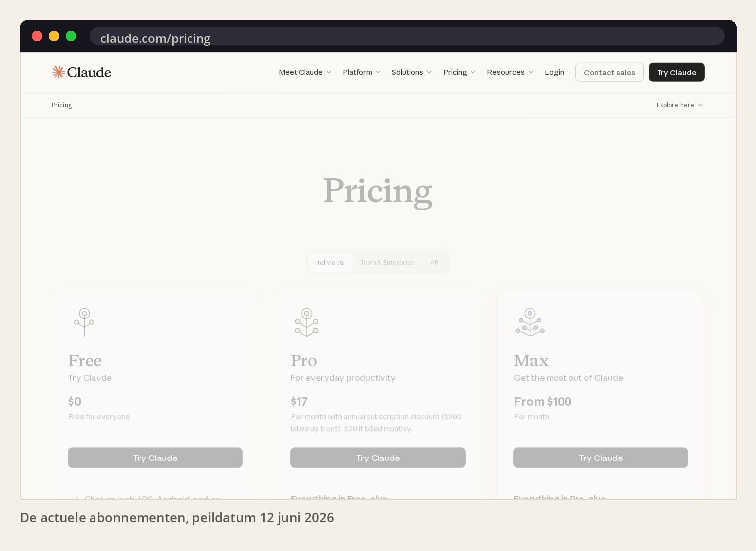Click Try Claude under Max plan

coord(601,458)
